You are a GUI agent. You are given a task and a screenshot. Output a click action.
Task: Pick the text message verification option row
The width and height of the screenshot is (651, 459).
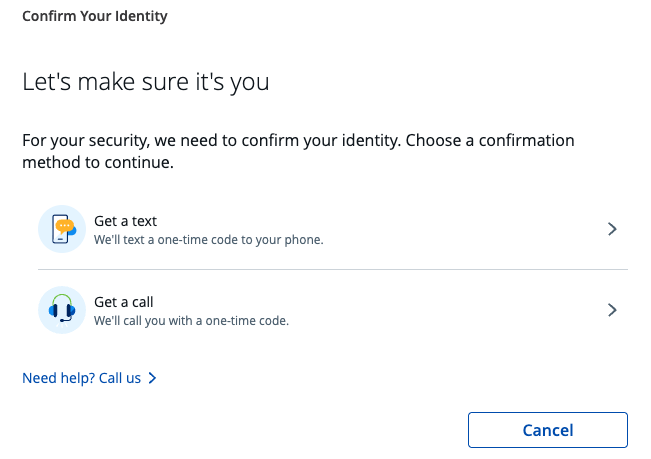click(333, 229)
